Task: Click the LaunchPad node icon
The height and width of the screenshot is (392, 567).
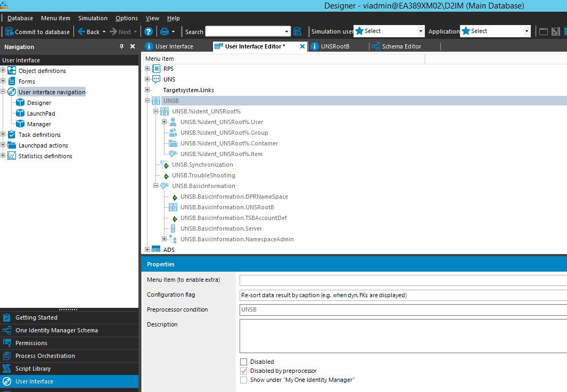Action: tap(20, 113)
